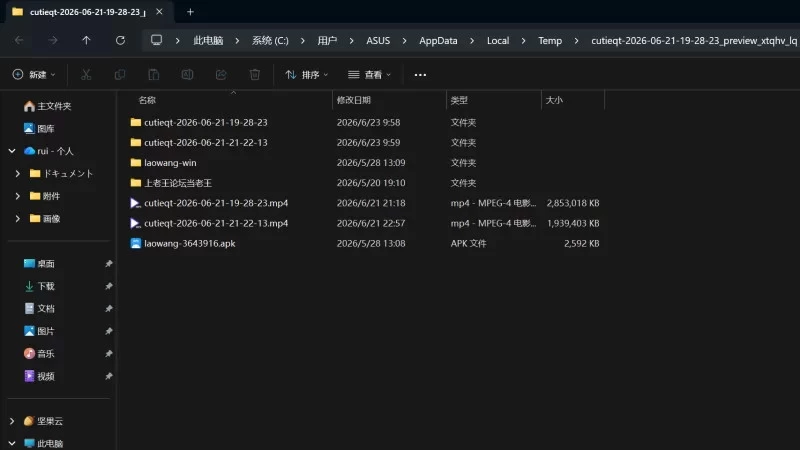
Task: Select AppData breadcrumb in address bar
Action: coord(438,40)
